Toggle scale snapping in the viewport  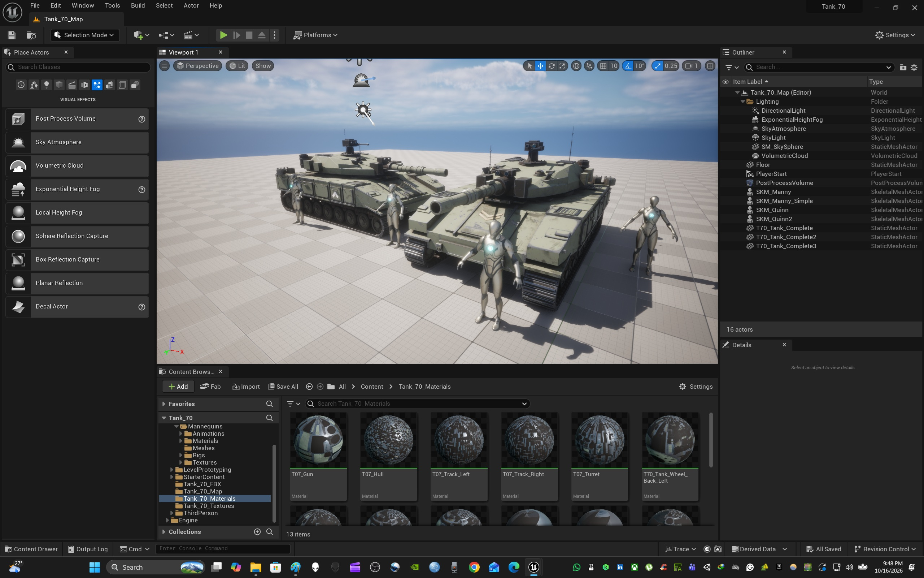pos(658,66)
